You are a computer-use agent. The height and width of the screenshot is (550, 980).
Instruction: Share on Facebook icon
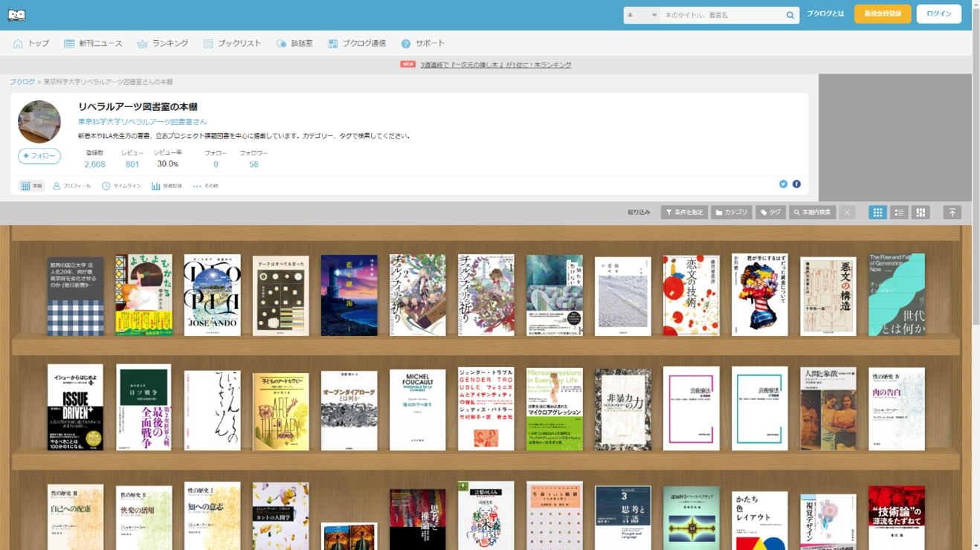(796, 184)
